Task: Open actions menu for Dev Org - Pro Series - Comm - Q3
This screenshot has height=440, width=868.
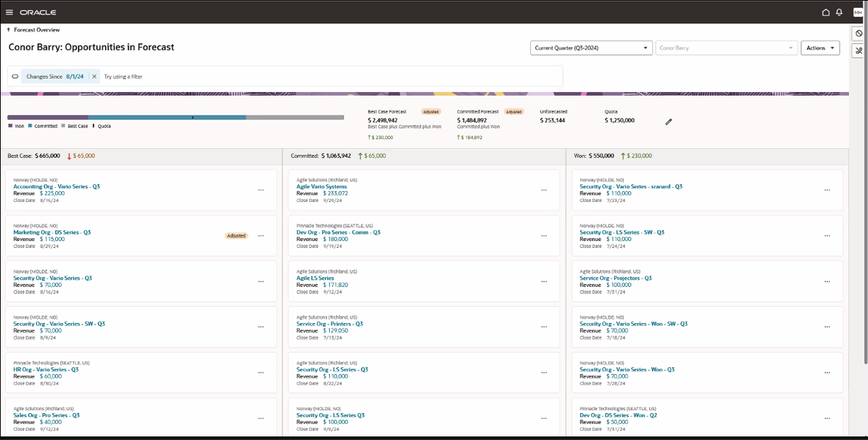Action: (544, 236)
